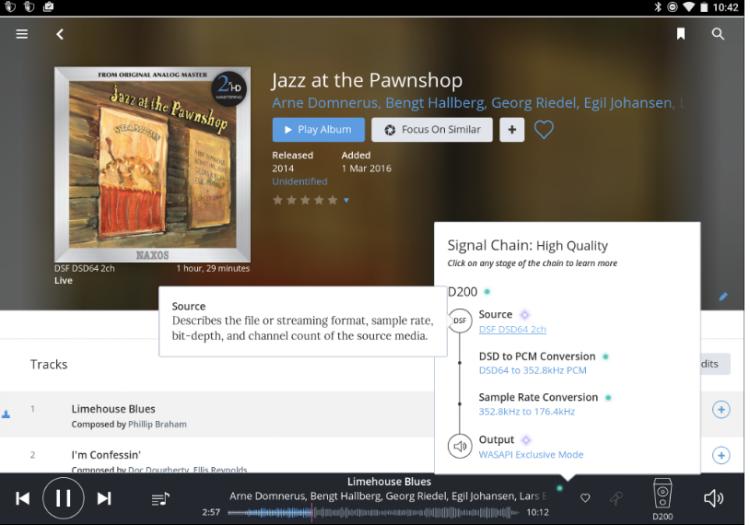The height and width of the screenshot is (525, 750).
Task: Click the DSD64 to 352.8kHz PCM link
Action: coord(532,370)
